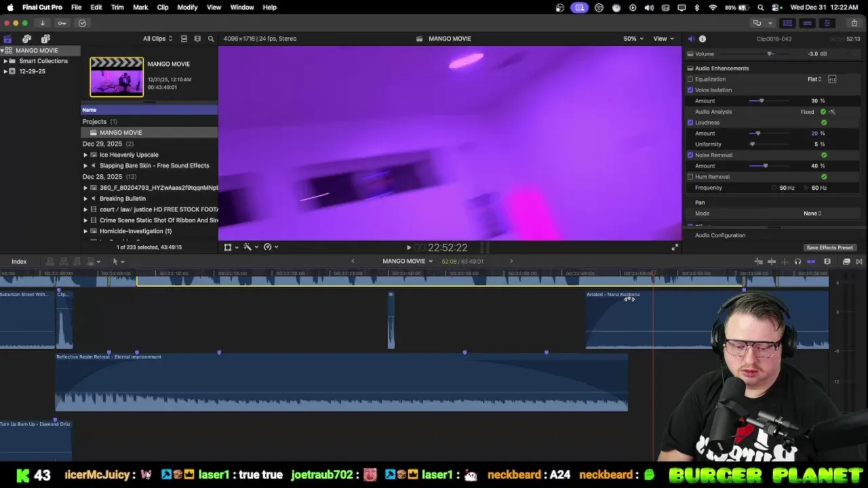Open the Equalization Flat preset dropdown

(814, 79)
